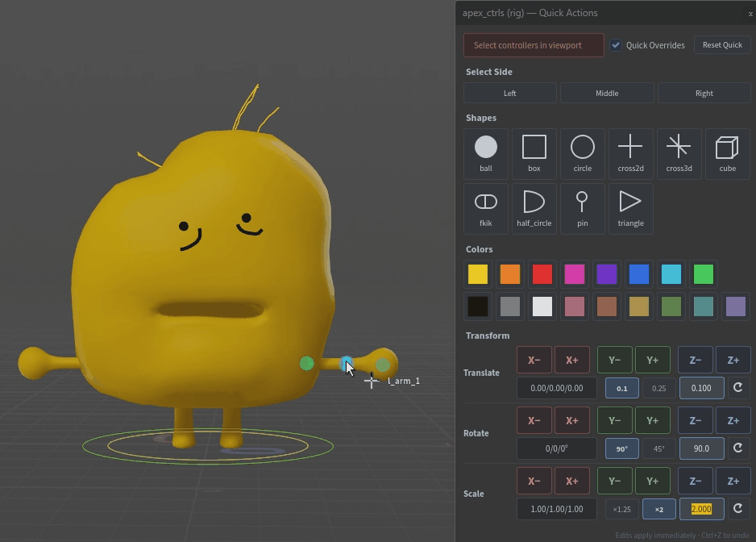Click the Reset Quick button
This screenshot has height=542, width=756.
[x=722, y=45]
